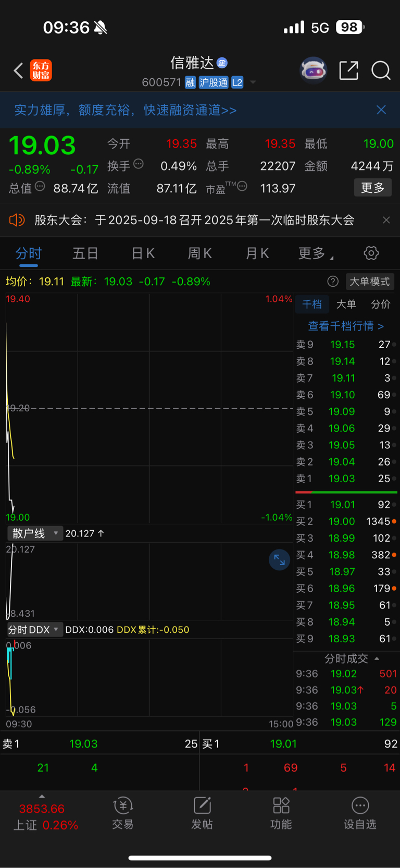Viewport: 400px width, 868px height.
Task: Tap the 东方财富 orange logo
Action: (41, 70)
